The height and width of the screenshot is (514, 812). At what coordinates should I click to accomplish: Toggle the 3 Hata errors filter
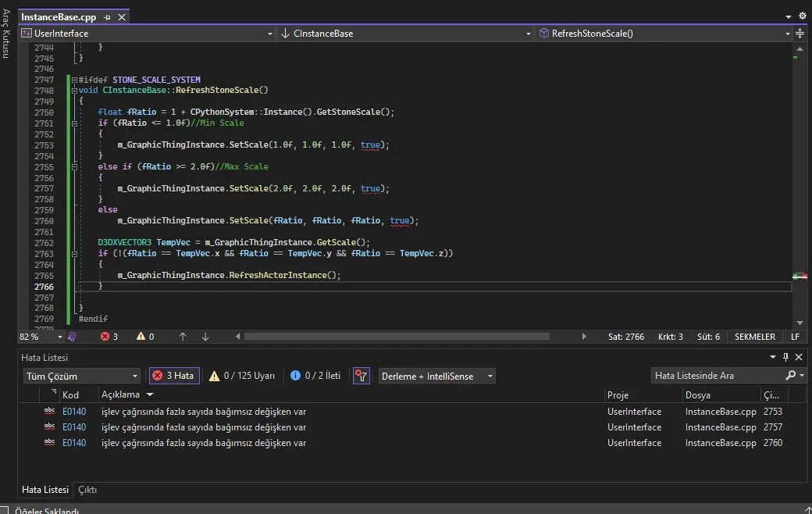tap(175, 376)
